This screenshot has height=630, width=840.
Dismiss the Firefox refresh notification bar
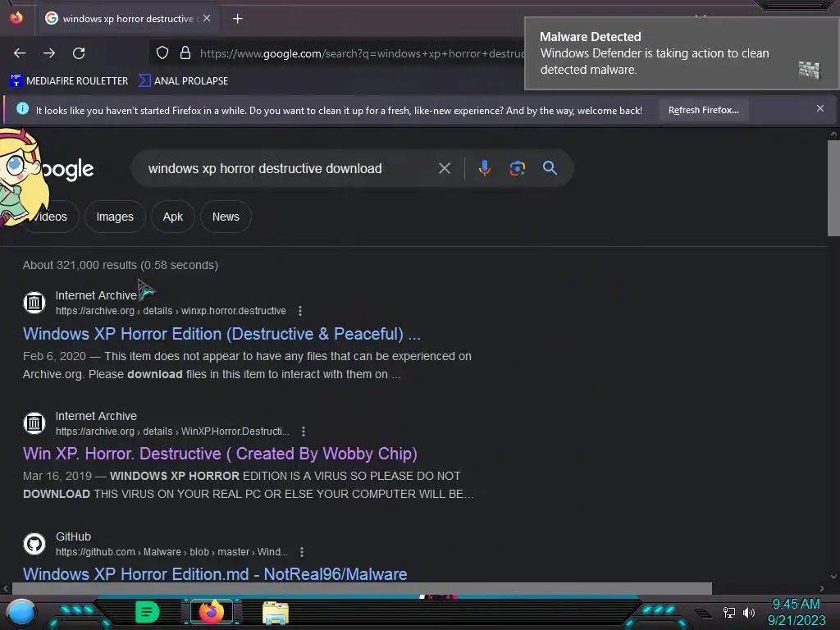[x=819, y=109]
